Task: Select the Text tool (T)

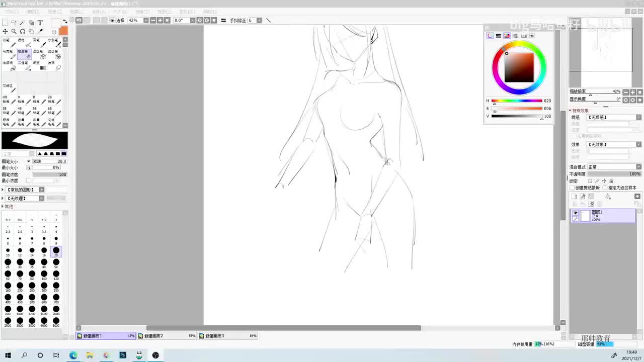Action: tap(40, 23)
